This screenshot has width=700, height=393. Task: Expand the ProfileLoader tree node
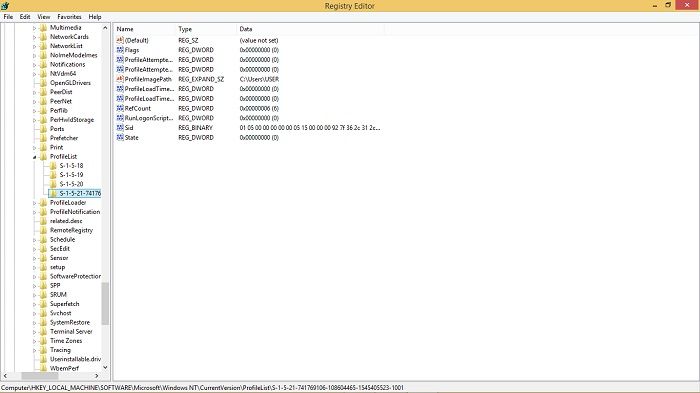[x=34, y=203]
